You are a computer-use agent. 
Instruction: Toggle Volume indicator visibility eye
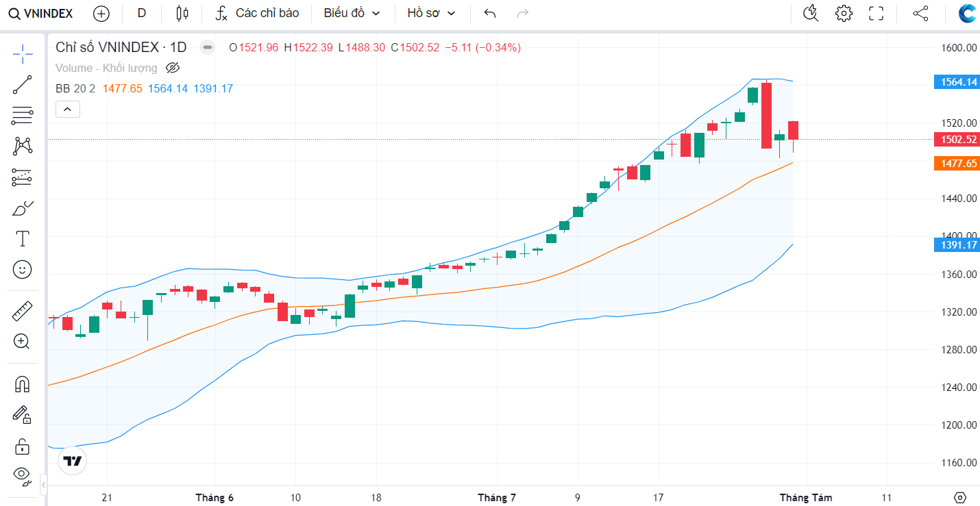coord(173,68)
